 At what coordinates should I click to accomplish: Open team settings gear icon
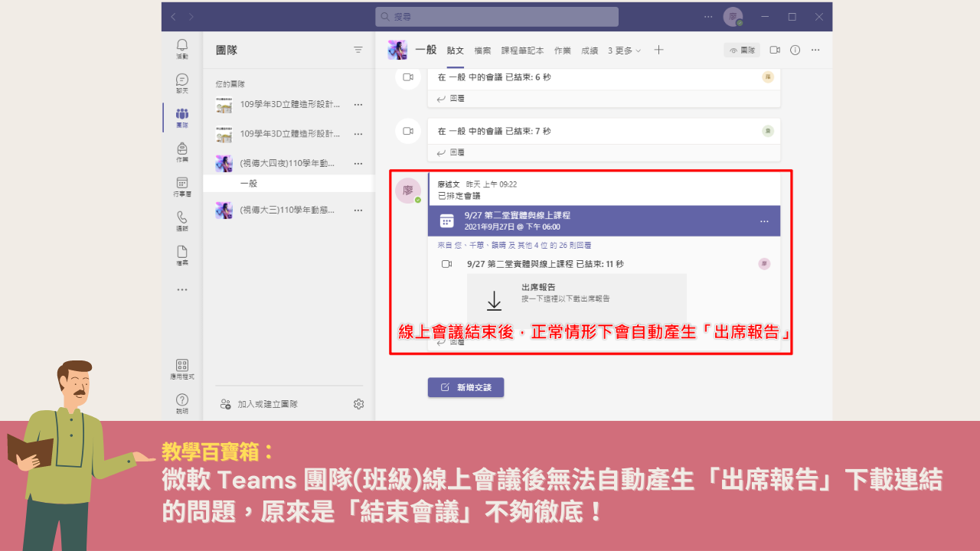(x=358, y=403)
